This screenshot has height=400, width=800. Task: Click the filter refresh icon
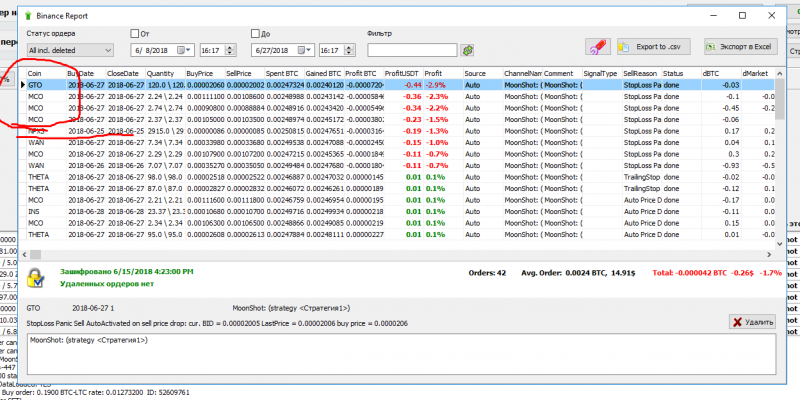(x=467, y=50)
